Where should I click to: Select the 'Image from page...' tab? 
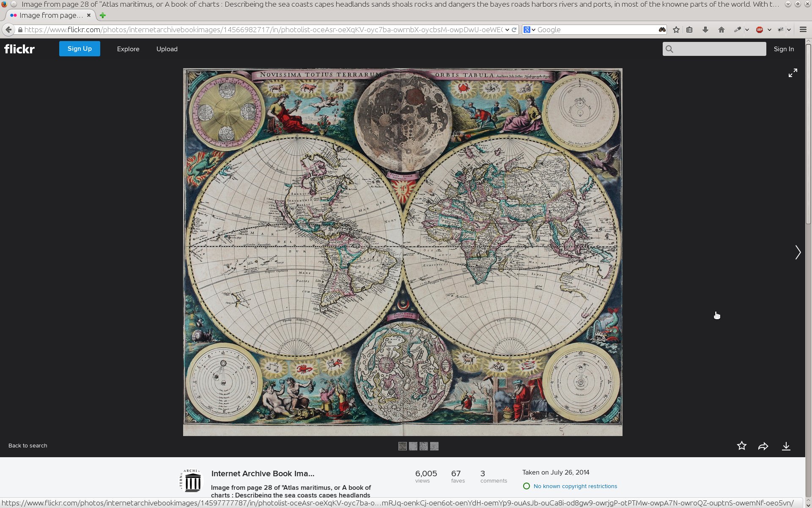coord(51,15)
